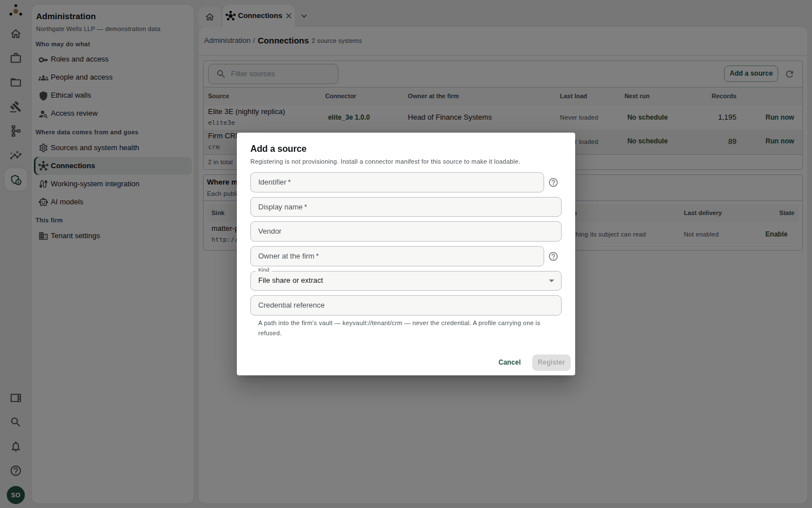Click Enable for the matter sink
This screenshot has width=812, height=508.
click(776, 234)
